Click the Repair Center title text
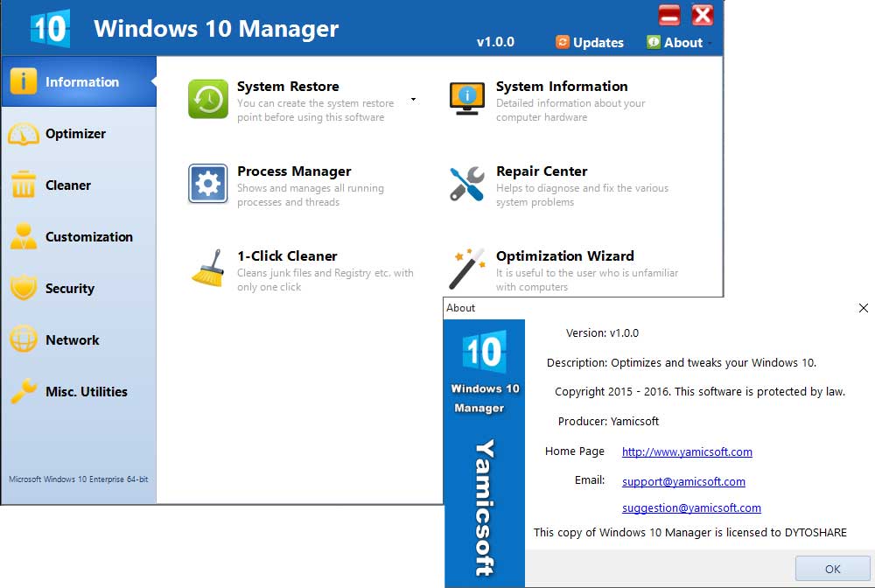 pyautogui.click(x=542, y=171)
